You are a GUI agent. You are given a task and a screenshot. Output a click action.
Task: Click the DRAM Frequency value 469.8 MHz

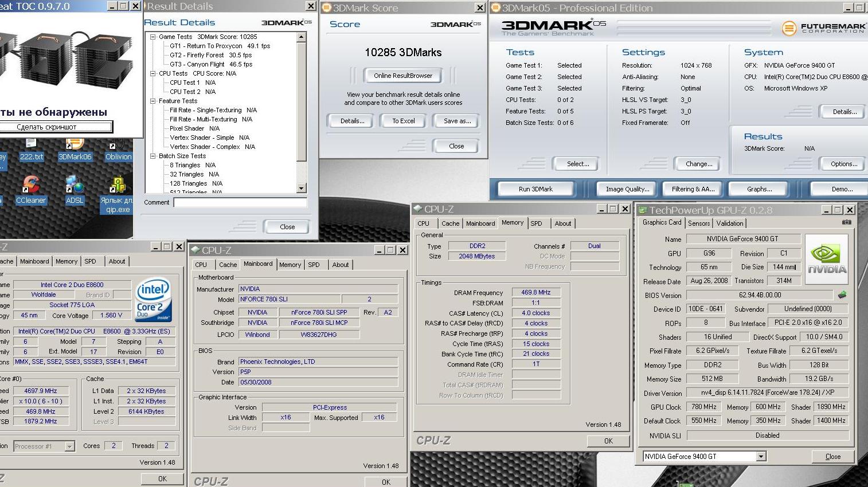[x=535, y=292]
